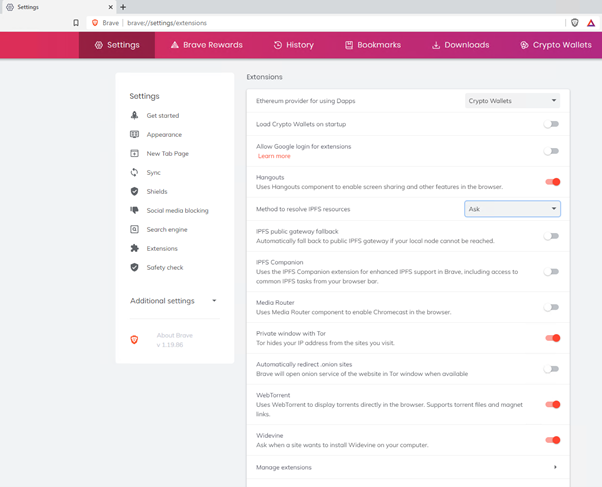This screenshot has width=602, height=487.
Task: Click the Appearance icon in the sidebar
Action: tap(134, 134)
